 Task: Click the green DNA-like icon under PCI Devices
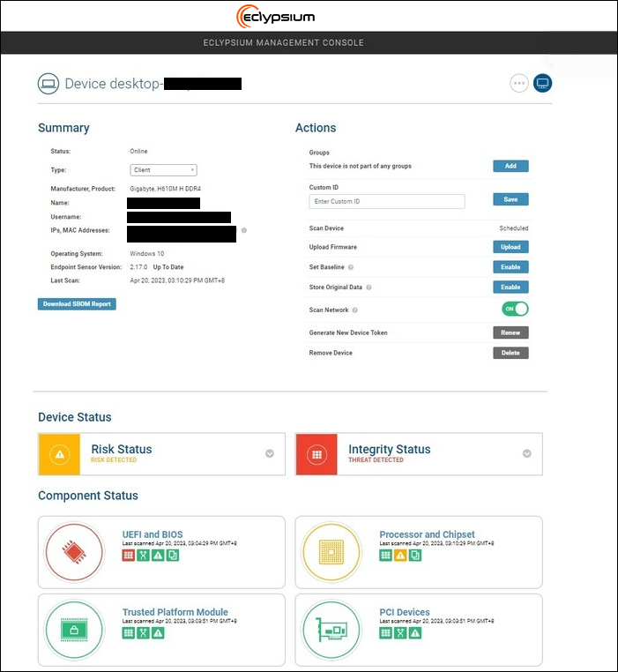pos(400,633)
